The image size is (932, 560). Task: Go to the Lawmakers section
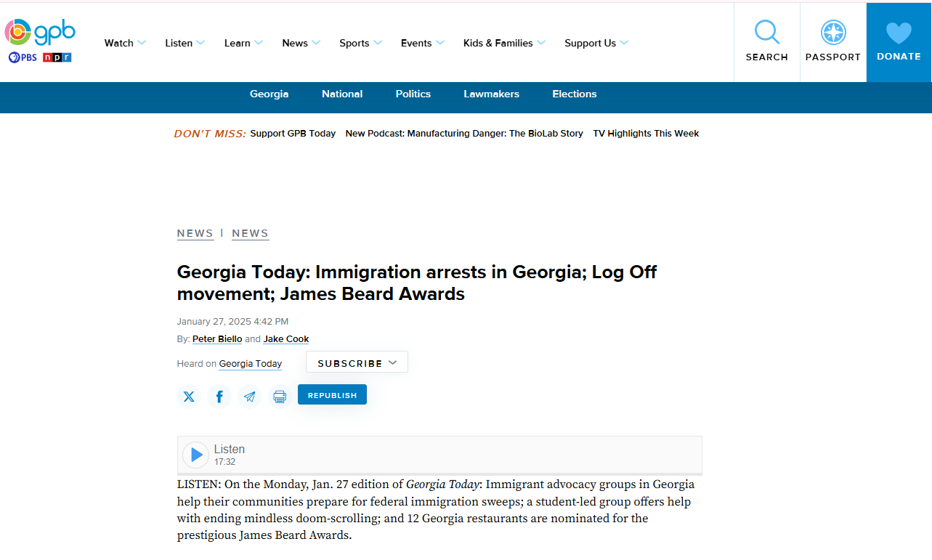tap(491, 94)
